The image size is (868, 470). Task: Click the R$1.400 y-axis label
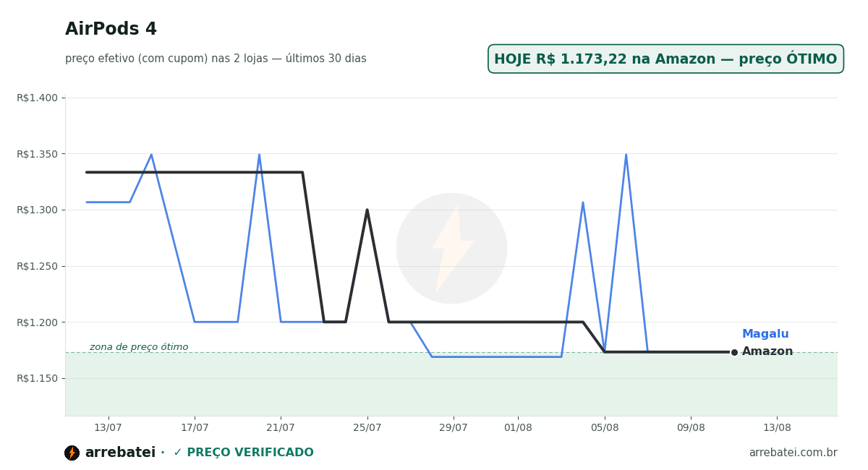click(x=37, y=98)
